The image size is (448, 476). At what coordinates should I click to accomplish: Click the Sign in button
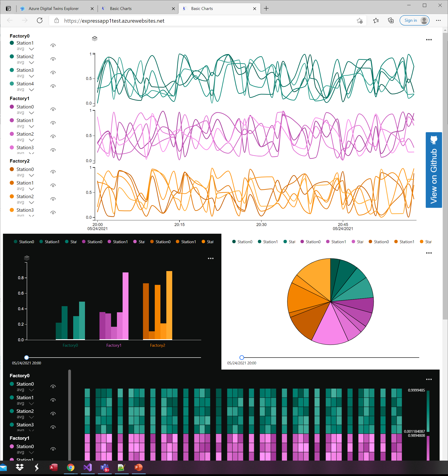click(410, 21)
